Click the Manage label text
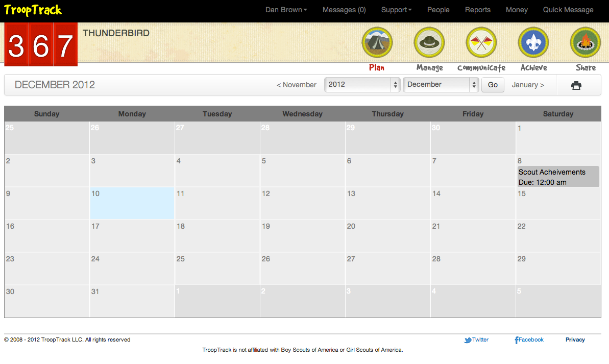609x364 pixels. pyautogui.click(x=429, y=67)
